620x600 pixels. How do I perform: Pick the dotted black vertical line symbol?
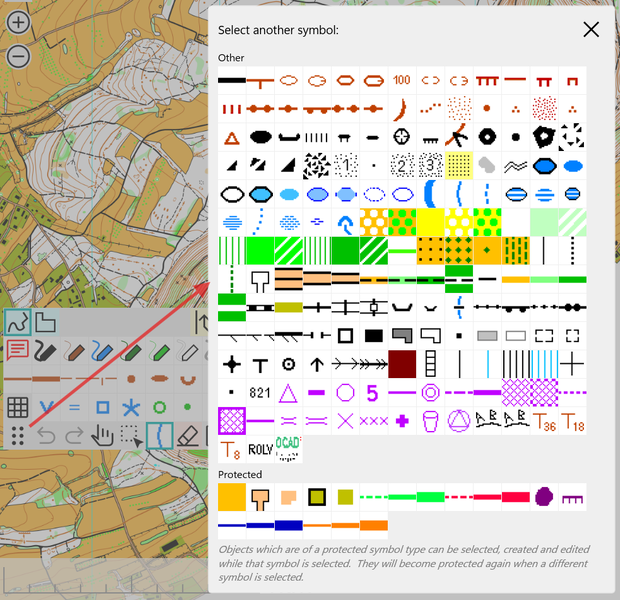point(573,251)
